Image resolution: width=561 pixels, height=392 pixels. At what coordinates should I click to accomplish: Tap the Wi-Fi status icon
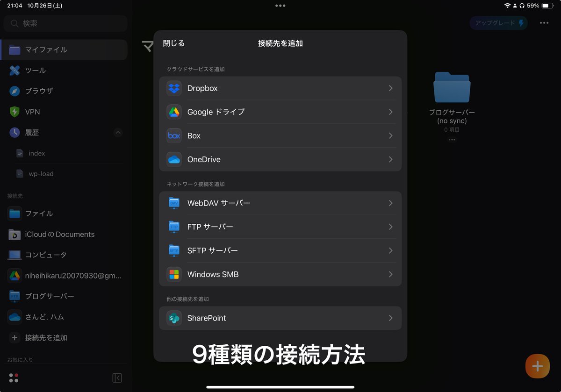(x=508, y=6)
